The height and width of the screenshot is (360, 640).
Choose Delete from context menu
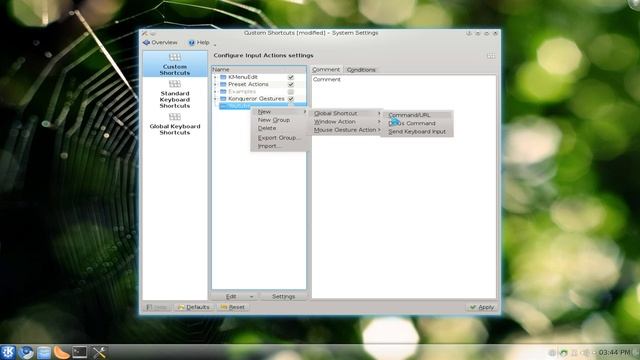click(280, 128)
